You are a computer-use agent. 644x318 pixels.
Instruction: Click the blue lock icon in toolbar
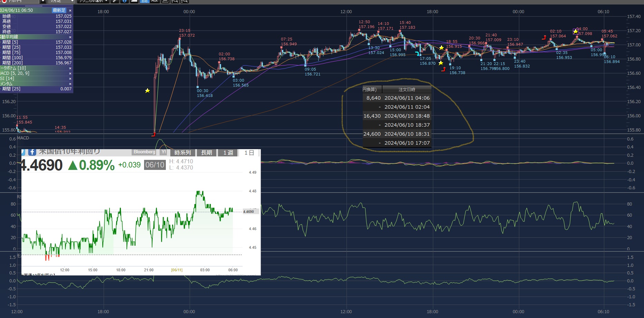click(x=124, y=1)
